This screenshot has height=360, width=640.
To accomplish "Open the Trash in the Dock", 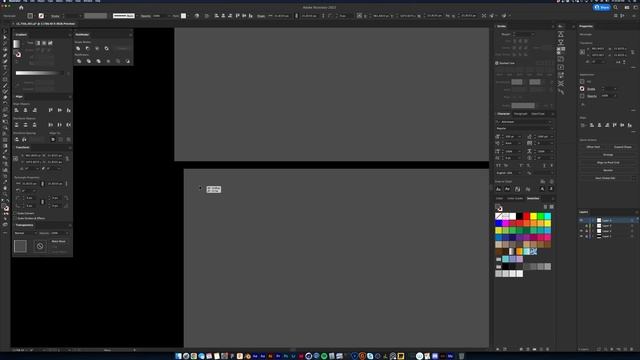I will click(x=462, y=356).
